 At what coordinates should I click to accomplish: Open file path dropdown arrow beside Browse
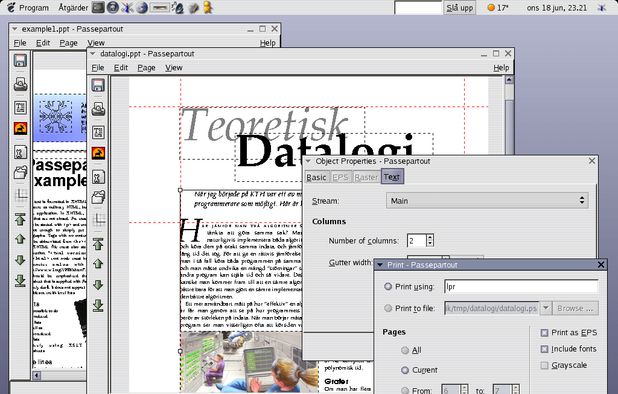(x=546, y=308)
